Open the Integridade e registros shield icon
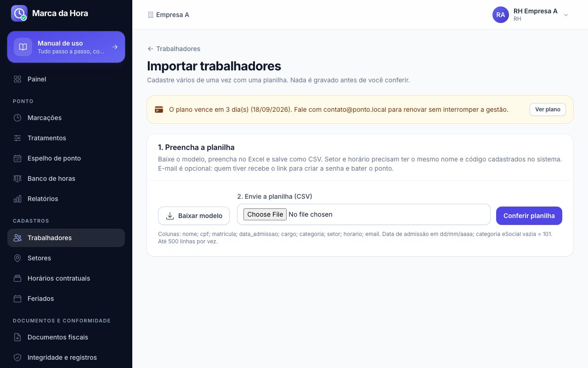The width and height of the screenshot is (588, 368). 17,357
